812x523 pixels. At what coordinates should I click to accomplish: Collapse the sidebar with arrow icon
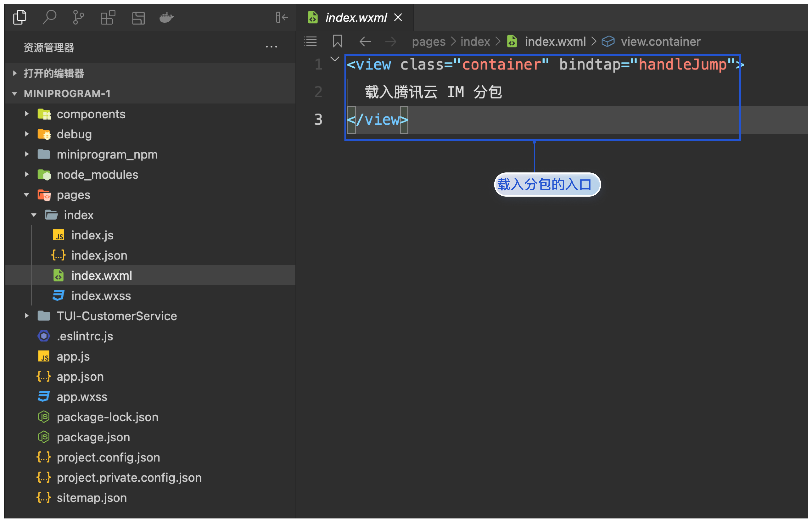[x=282, y=17]
